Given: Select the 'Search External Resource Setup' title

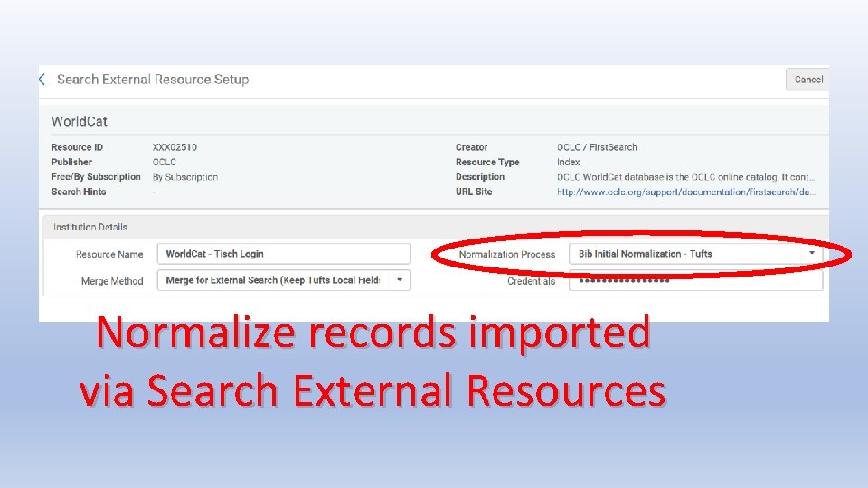Looking at the screenshot, I should 153,80.
